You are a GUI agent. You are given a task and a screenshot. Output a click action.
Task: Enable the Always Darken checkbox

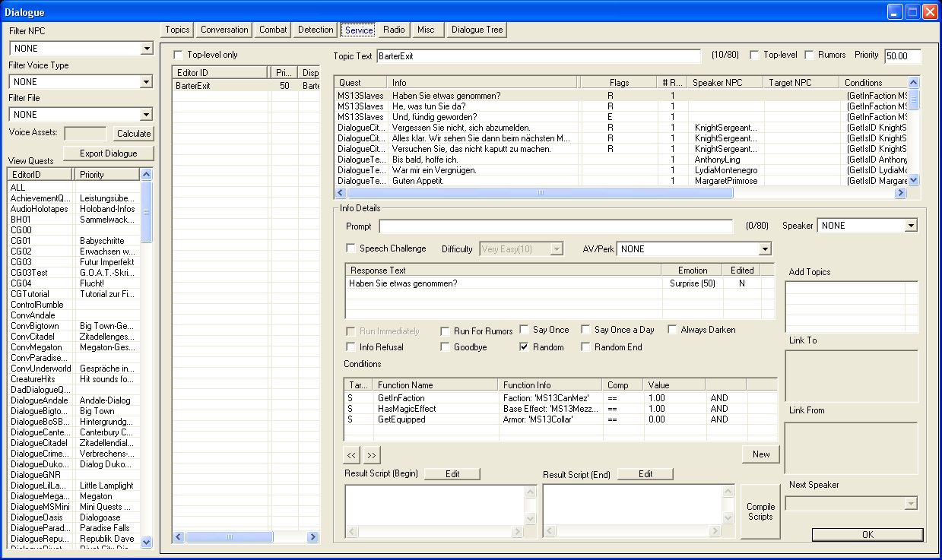[672, 330]
